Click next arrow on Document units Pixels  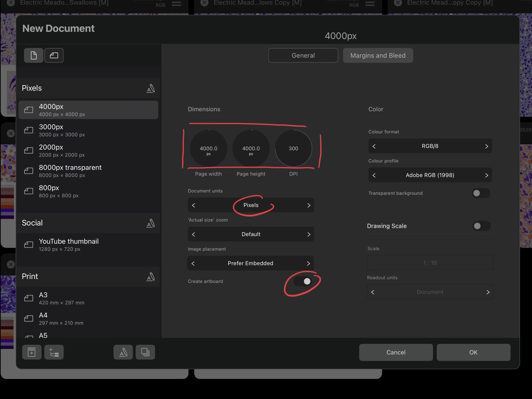[x=309, y=205]
